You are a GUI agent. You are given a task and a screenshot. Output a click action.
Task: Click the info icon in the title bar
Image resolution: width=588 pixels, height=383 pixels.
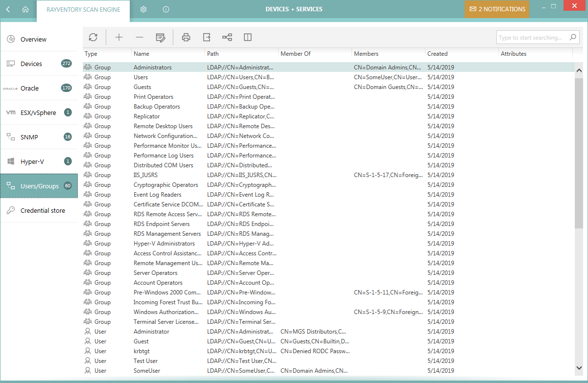165,8
